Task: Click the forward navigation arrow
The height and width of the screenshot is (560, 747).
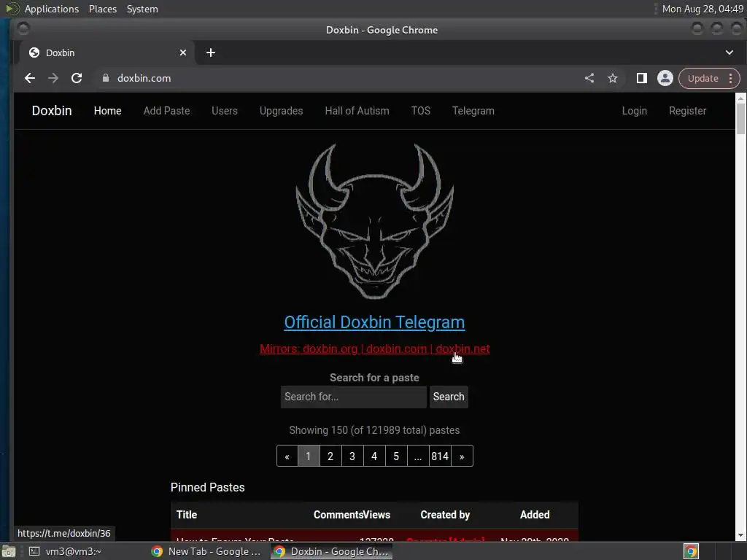Action: (53, 78)
